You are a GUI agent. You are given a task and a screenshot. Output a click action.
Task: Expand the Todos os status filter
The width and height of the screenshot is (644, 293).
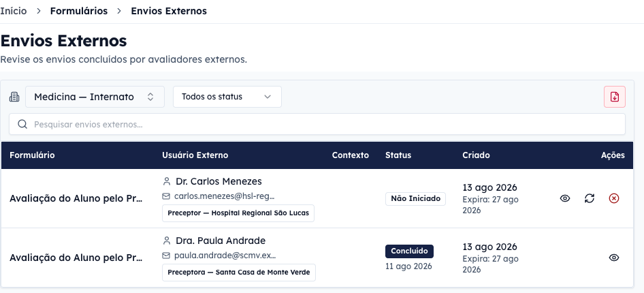click(227, 97)
